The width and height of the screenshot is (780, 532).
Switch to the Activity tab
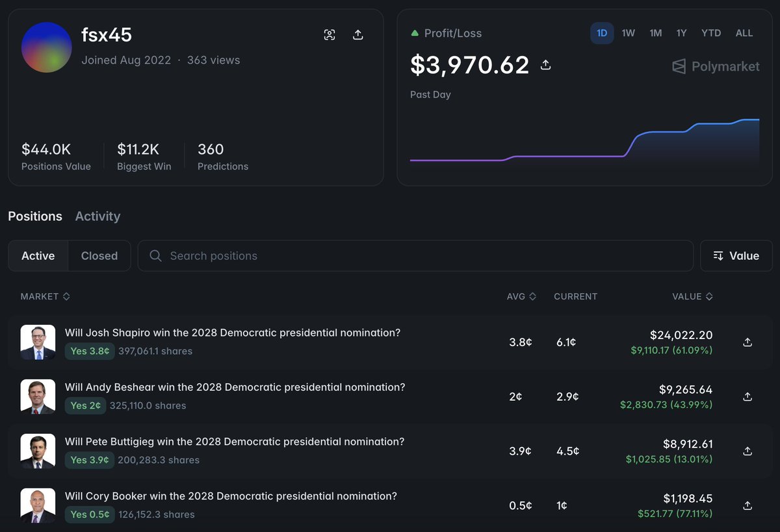pos(97,216)
